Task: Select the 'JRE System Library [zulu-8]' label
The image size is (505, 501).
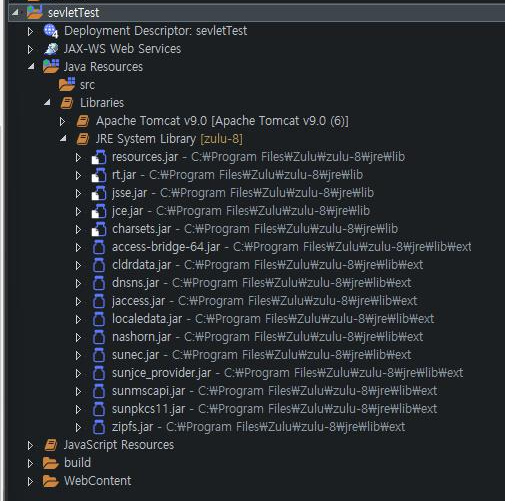Action: (169, 139)
